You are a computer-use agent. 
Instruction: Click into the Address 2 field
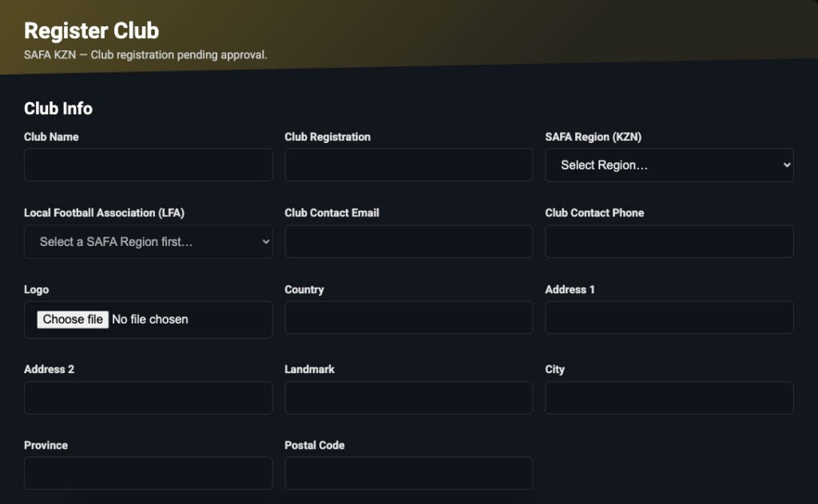pos(148,397)
